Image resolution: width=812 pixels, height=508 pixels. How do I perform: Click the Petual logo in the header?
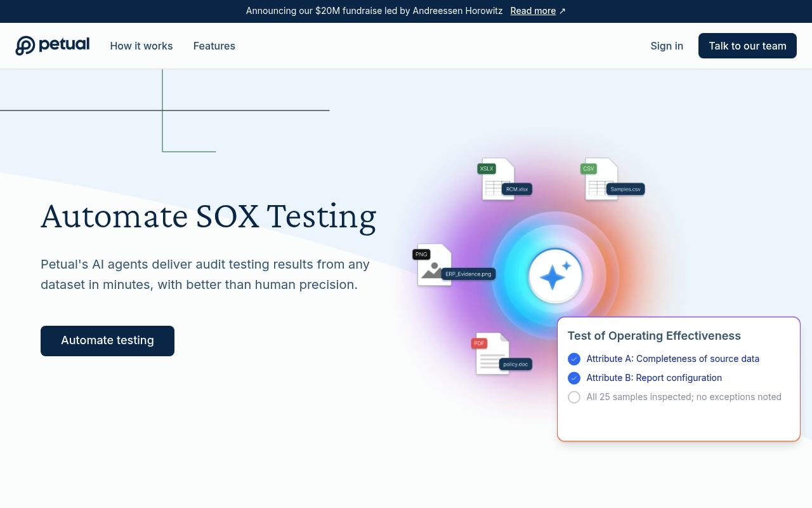[52, 46]
